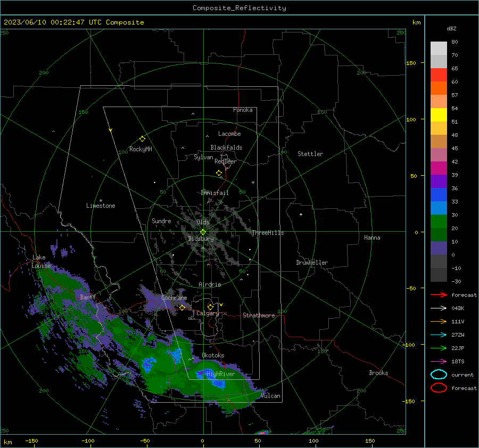This screenshot has height=448, width=479.
Task: Click the orange swatch between 60 and 57
Action: click(x=439, y=88)
